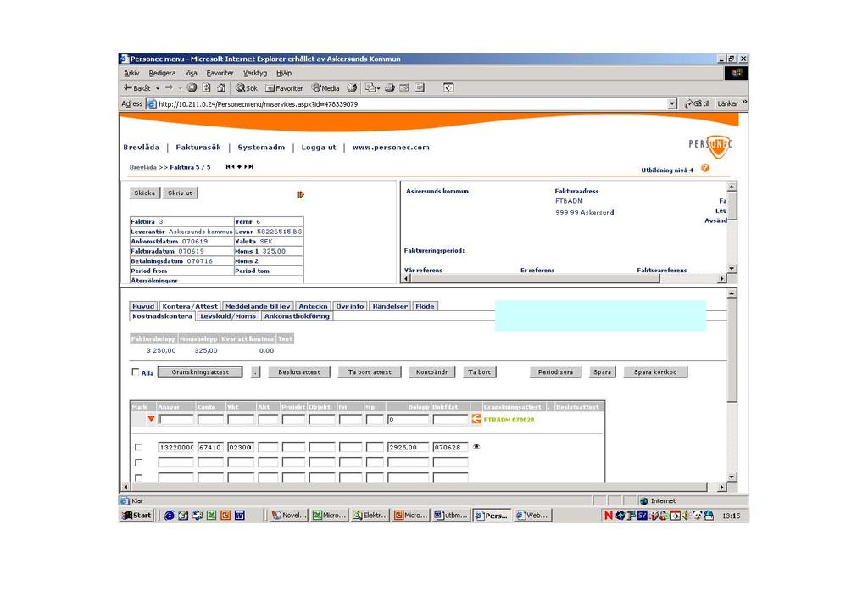
Task: Click the Skicka button
Action: [144, 193]
